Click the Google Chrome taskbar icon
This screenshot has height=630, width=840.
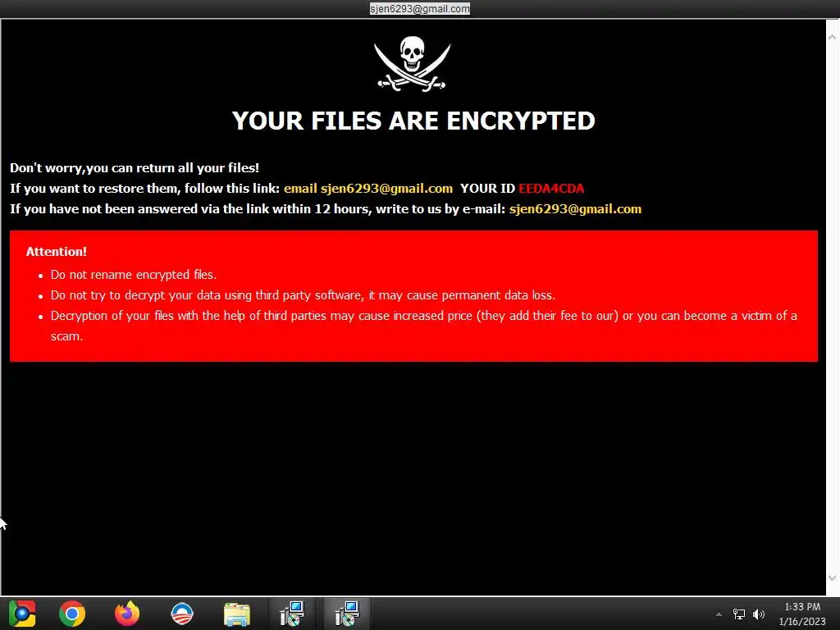point(72,614)
